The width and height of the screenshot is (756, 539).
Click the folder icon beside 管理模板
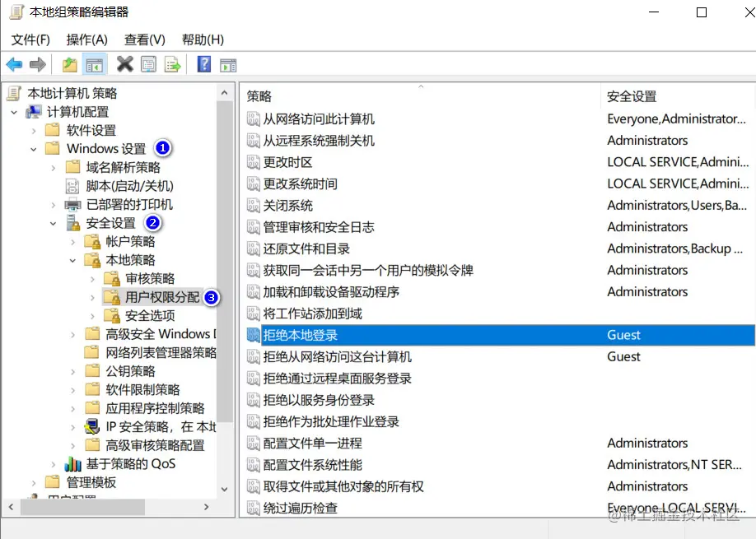click(53, 482)
